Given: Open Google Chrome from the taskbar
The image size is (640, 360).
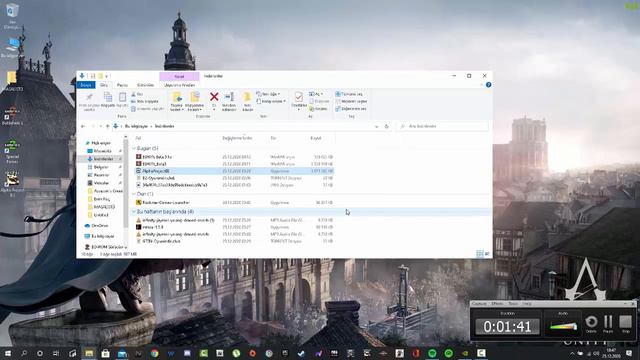Looking at the screenshot, I should coord(154,353).
